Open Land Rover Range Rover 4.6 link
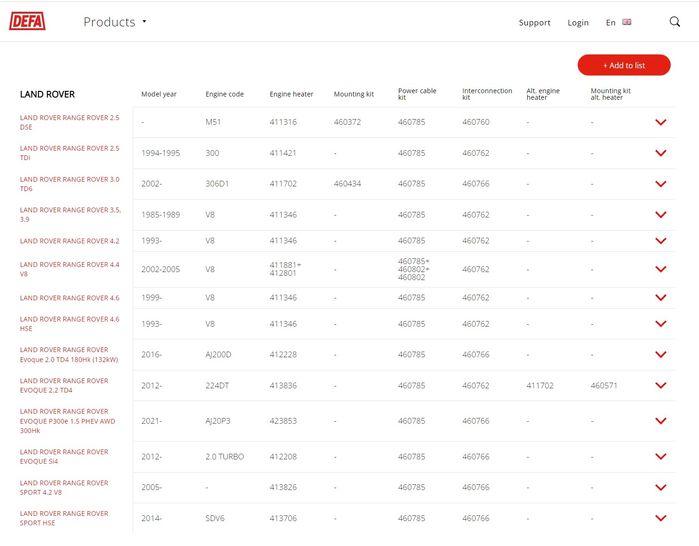The image size is (699, 546). pos(70,298)
